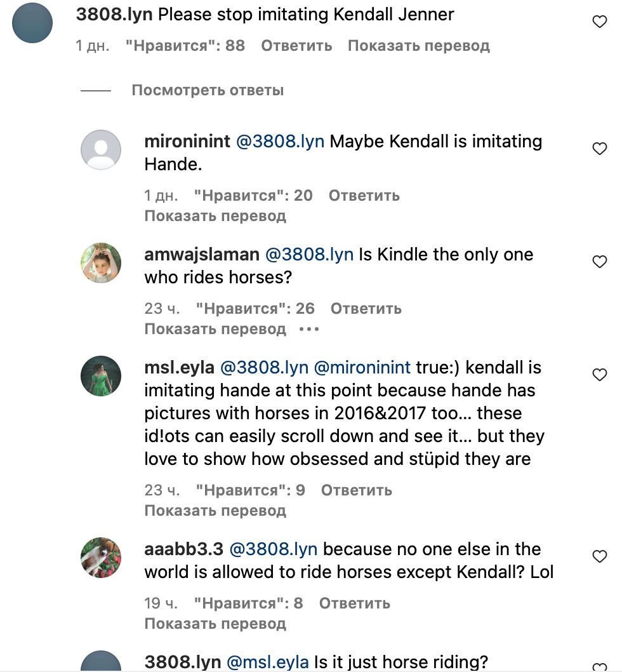Open msl.eyla's avatar picture

[101, 376]
